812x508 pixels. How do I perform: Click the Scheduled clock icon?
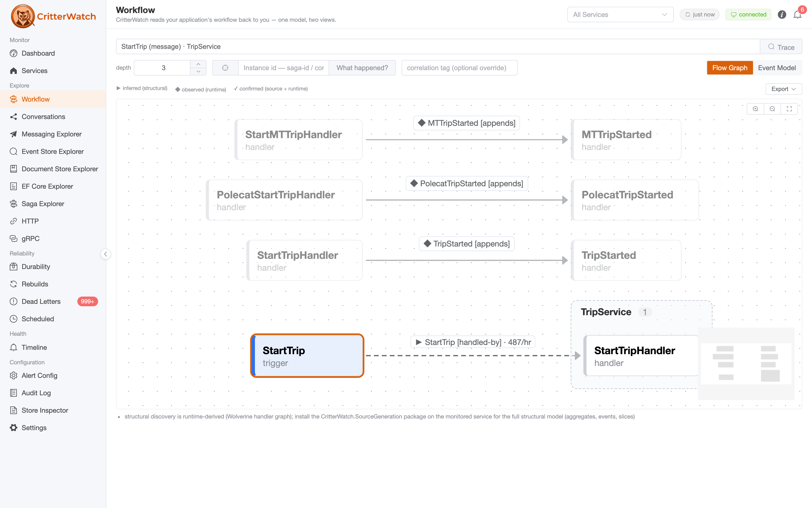(x=14, y=319)
